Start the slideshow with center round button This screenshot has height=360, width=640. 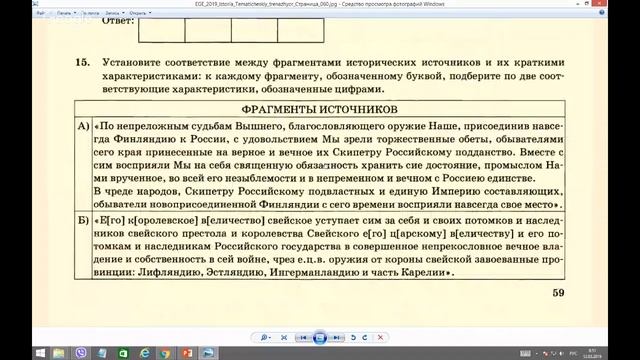click(320, 338)
